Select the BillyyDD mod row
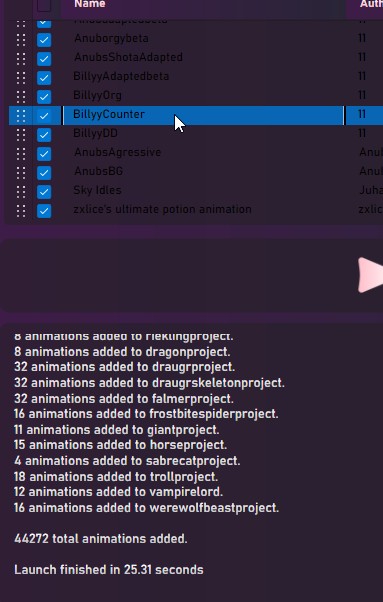Viewport: 383px width, 602px height. tap(196, 133)
